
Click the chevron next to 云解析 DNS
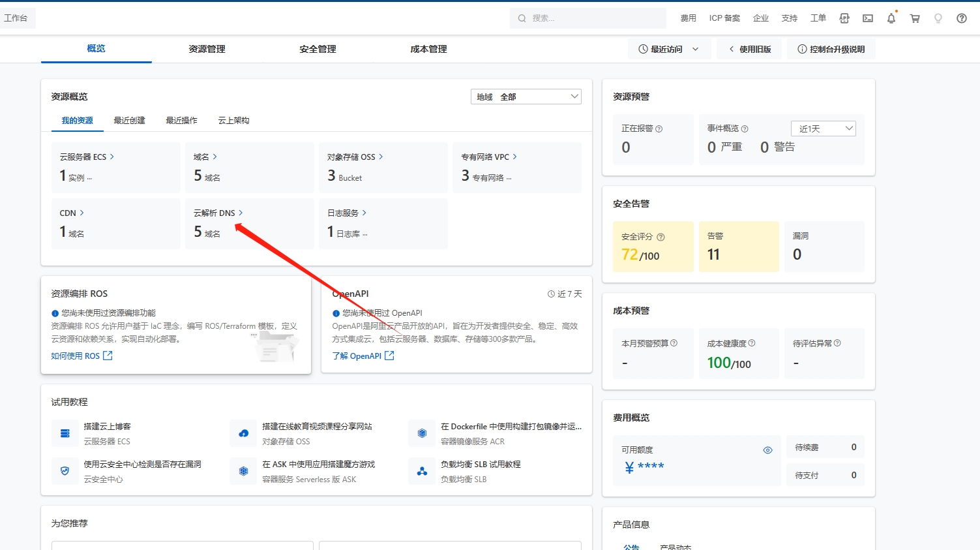[241, 213]
